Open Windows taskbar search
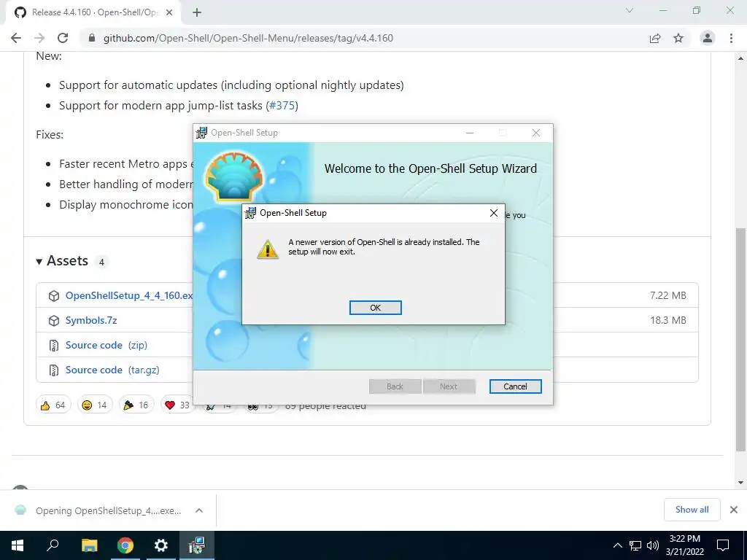Image resolution: width=747 pixels, height=560 pixels. 53,545
